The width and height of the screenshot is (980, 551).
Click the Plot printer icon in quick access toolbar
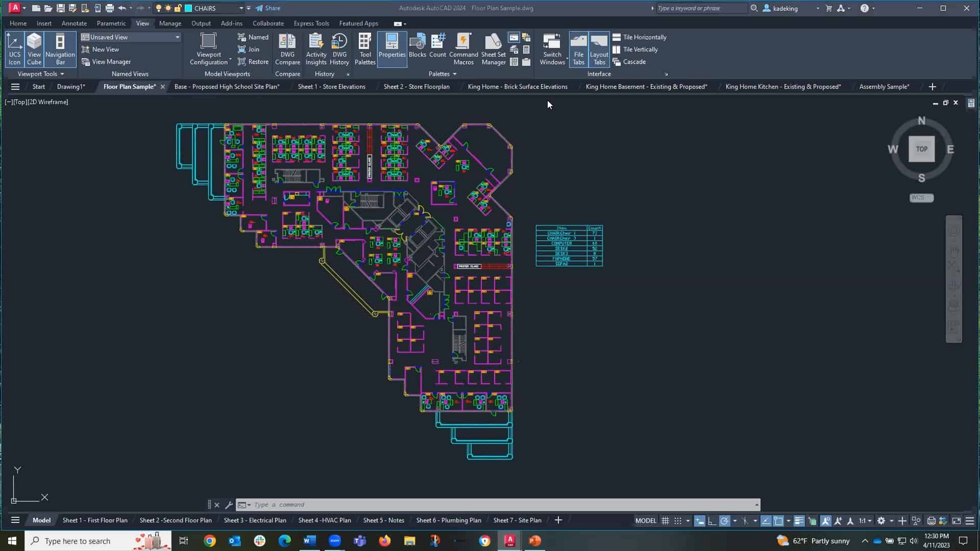[x=110, y=8]
